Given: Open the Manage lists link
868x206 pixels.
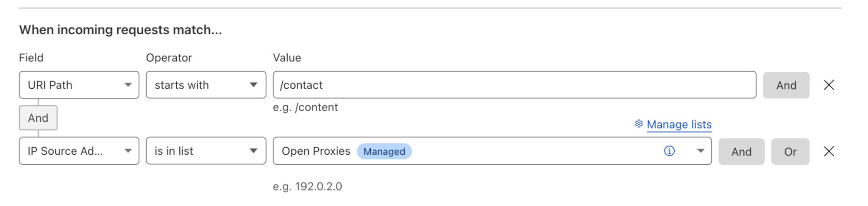Looking at the screenshot, I should point(679,125).
